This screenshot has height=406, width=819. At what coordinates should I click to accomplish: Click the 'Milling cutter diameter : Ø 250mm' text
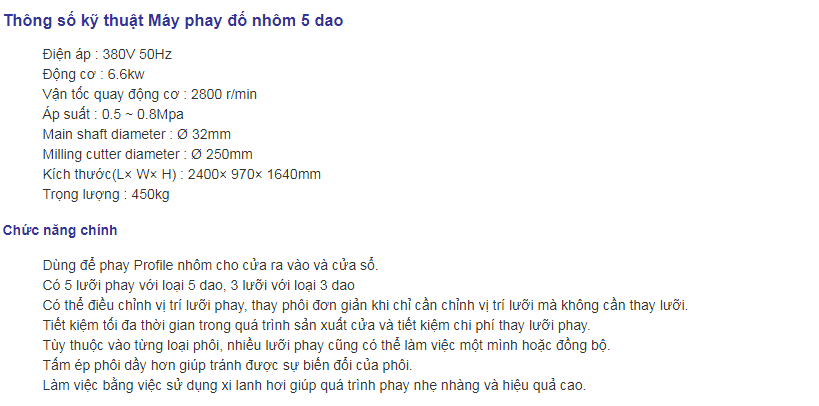click(148, 155)
